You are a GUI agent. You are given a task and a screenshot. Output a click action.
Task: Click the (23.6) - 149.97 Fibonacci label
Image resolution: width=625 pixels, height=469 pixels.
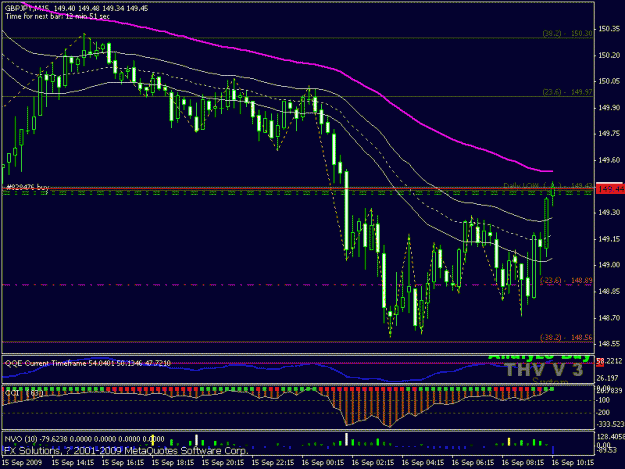coord(567,92)
